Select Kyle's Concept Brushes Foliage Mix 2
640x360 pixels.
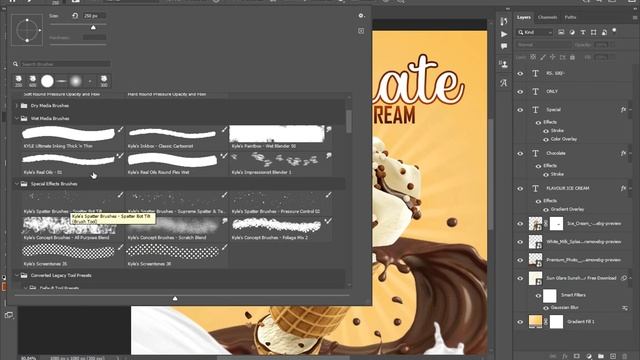280,229
